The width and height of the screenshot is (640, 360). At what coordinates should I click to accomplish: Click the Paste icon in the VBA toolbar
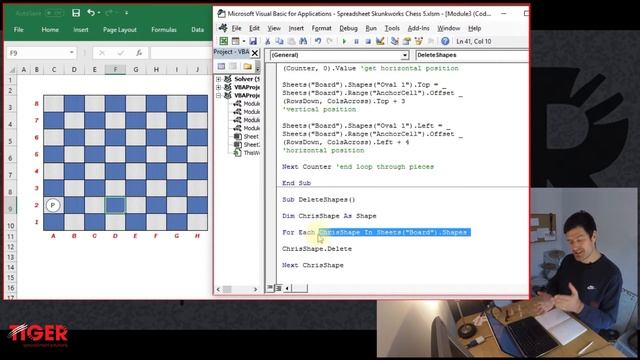pyautogui.click(x=291, y=41)
